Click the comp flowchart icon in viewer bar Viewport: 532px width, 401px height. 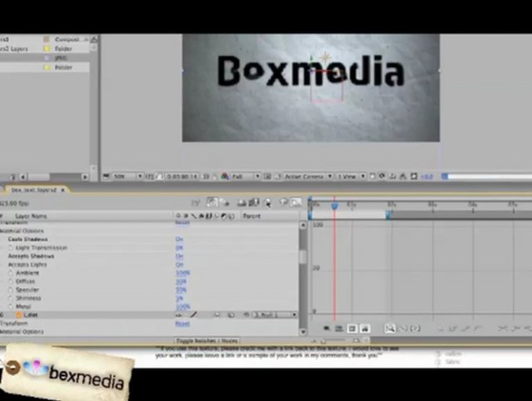click(403, 177)
